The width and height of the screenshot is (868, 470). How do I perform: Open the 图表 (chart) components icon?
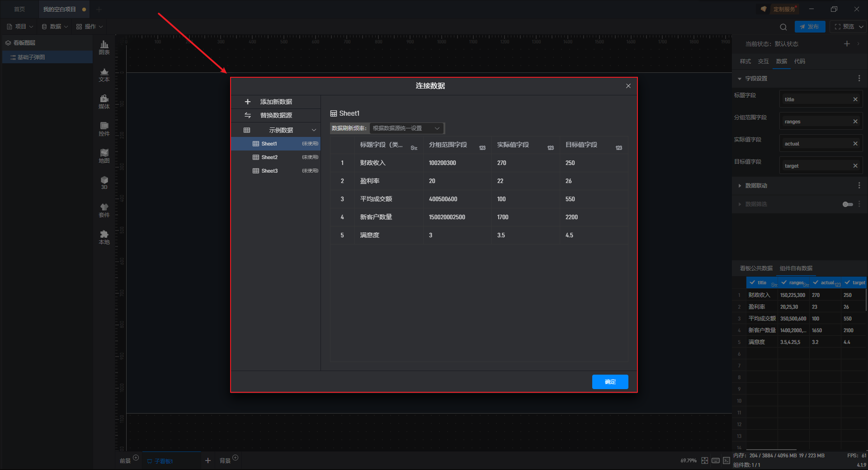pyautogui.click(x=104, y=47)
